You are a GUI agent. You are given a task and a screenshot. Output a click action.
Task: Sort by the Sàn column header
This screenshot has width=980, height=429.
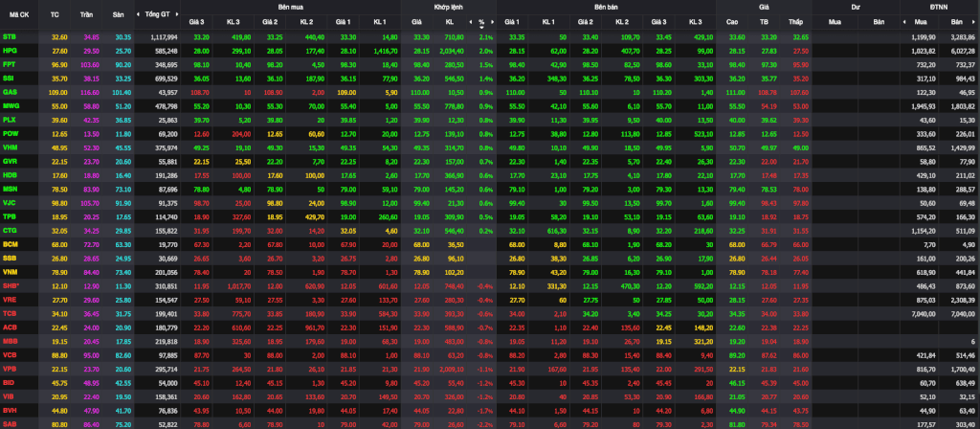pos(118,13)
